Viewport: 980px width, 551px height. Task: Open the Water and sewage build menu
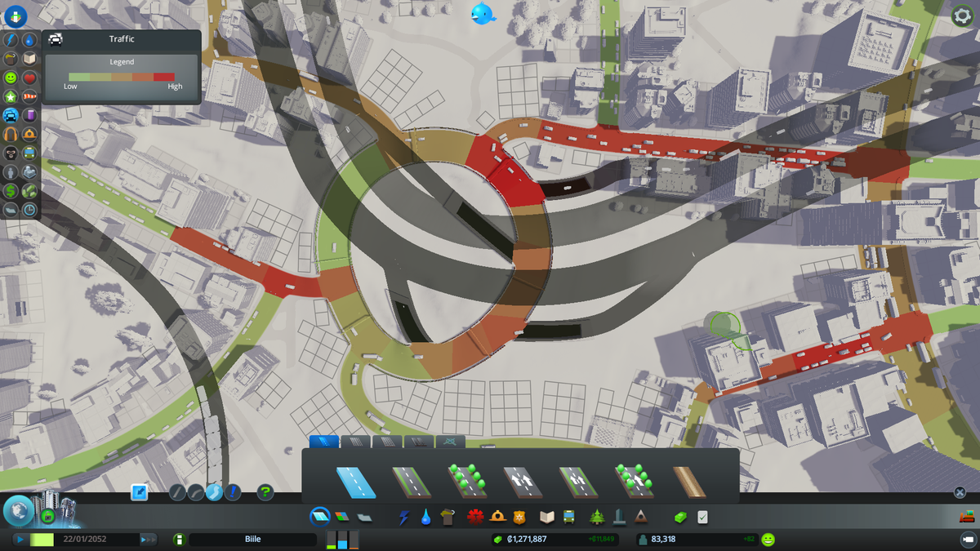tap(426, 517)
